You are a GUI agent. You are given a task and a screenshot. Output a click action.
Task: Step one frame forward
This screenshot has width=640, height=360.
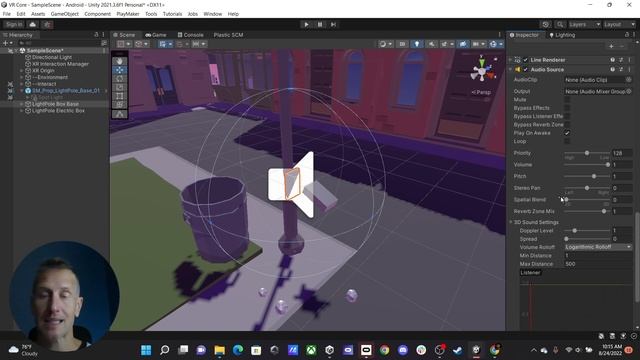coord(333,24)
